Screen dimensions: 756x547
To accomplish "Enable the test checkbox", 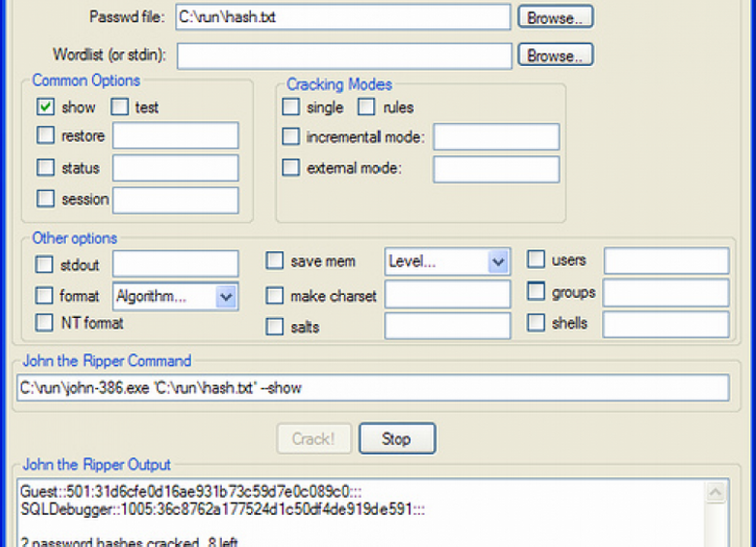I will 119,107.
